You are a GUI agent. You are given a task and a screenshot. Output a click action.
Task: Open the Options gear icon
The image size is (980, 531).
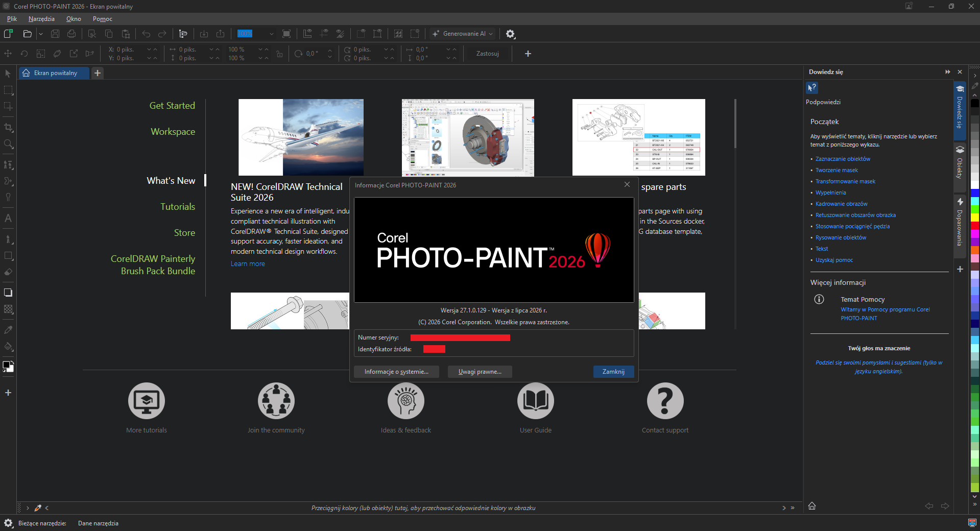pyautogui.click(x=510, y=34)
